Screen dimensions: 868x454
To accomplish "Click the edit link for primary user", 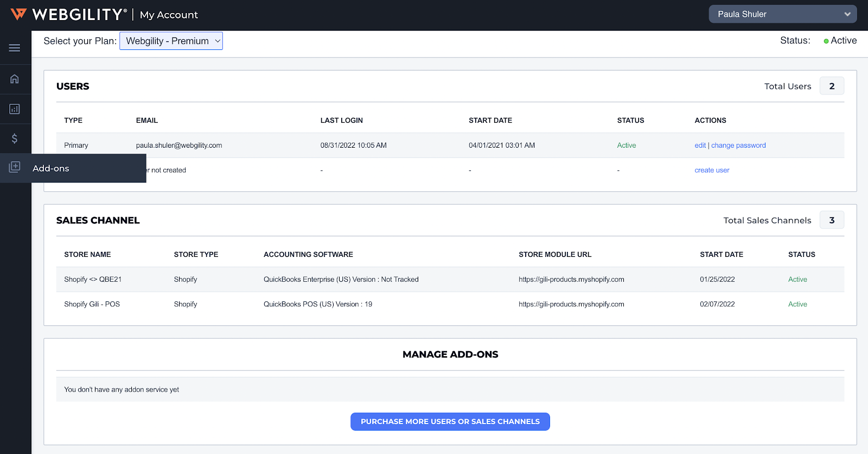I will tap(700, 146).
